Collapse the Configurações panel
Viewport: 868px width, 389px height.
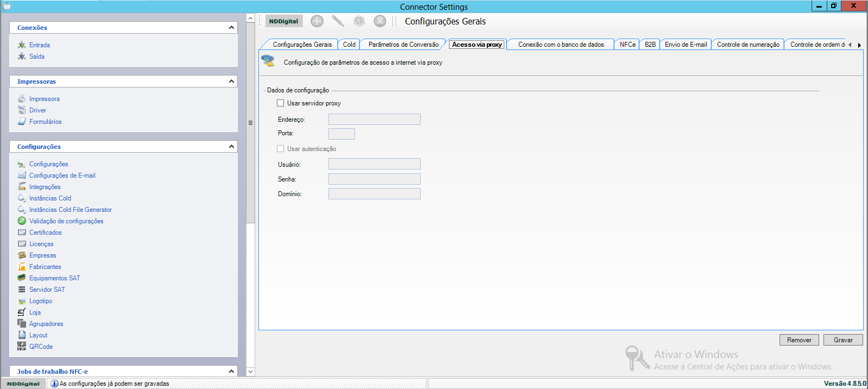(231, 147)
